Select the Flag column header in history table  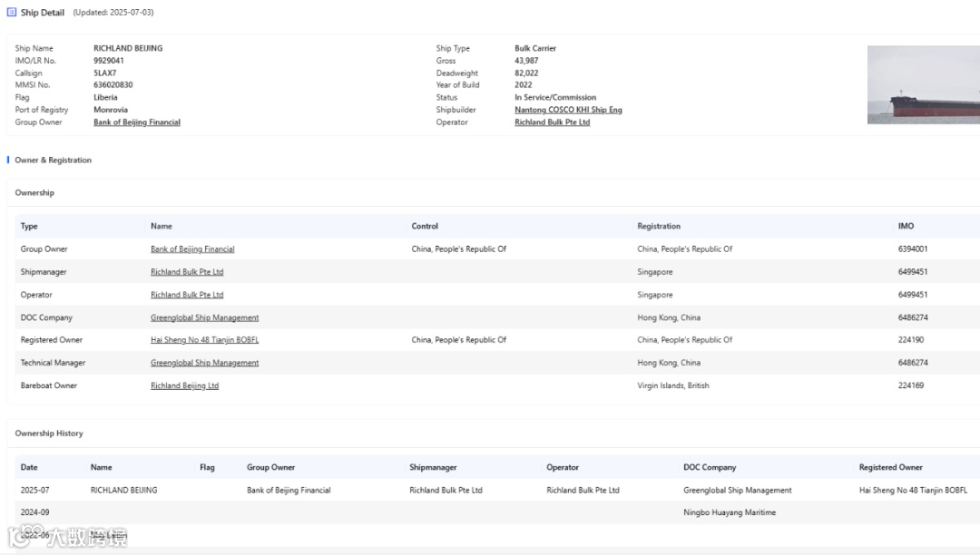click(207, 467)
